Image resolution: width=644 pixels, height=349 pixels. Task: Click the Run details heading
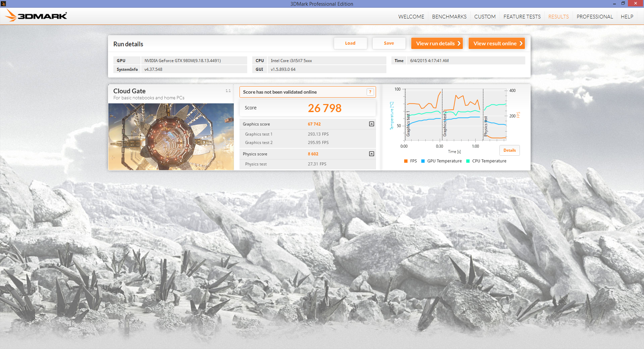128,44
